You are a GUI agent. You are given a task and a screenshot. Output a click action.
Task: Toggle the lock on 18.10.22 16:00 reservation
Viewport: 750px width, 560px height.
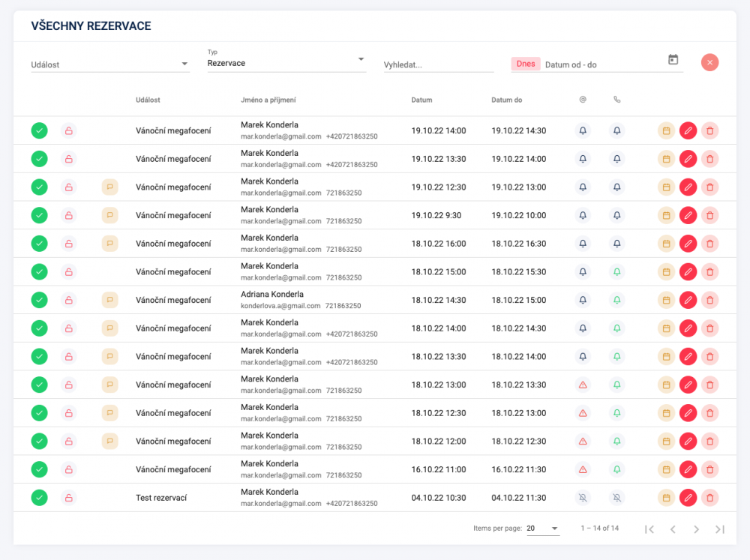[69, 244]
